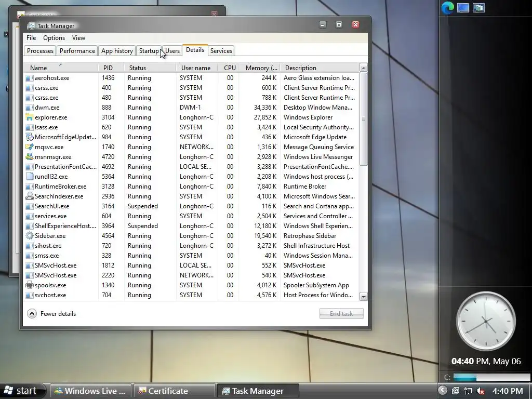Viewport: 532px width, 399px height.
Task: Switch to Windows Live taskbar button
Action: [91, 391]
